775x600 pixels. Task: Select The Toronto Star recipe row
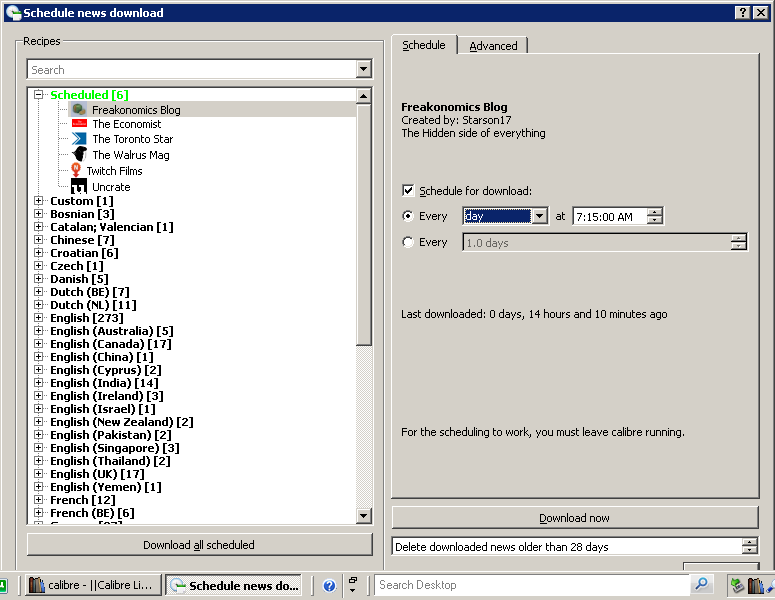(132, 139)
